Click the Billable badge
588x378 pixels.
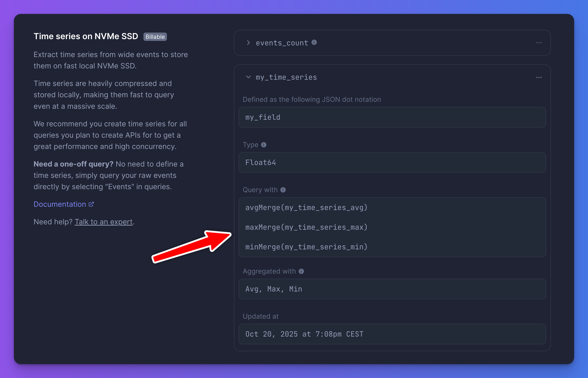click(x=155, y=37)
